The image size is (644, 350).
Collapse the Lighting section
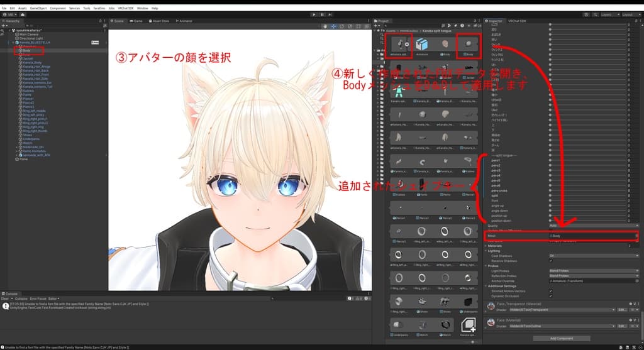pos(486,251)
